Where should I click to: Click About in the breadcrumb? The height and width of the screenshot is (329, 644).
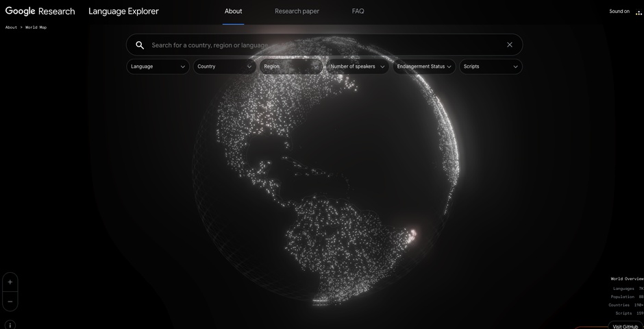click(x=11, y=27)
